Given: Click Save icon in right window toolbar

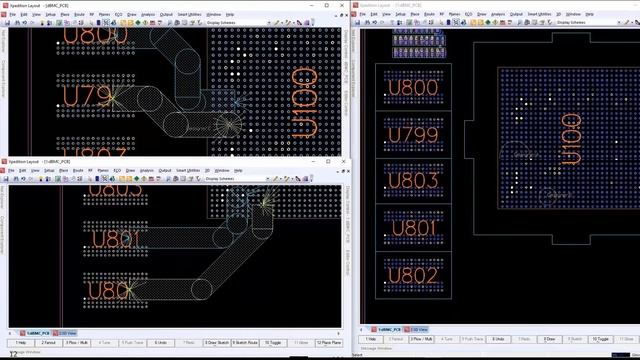Looking at the screenshot, I should (358, 22).
